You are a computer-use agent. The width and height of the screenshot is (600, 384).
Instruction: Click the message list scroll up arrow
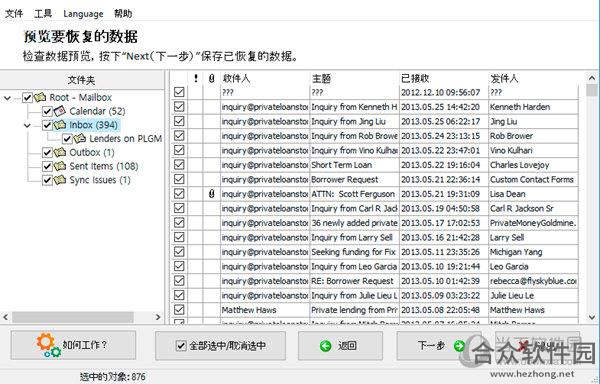pos(592,78)
